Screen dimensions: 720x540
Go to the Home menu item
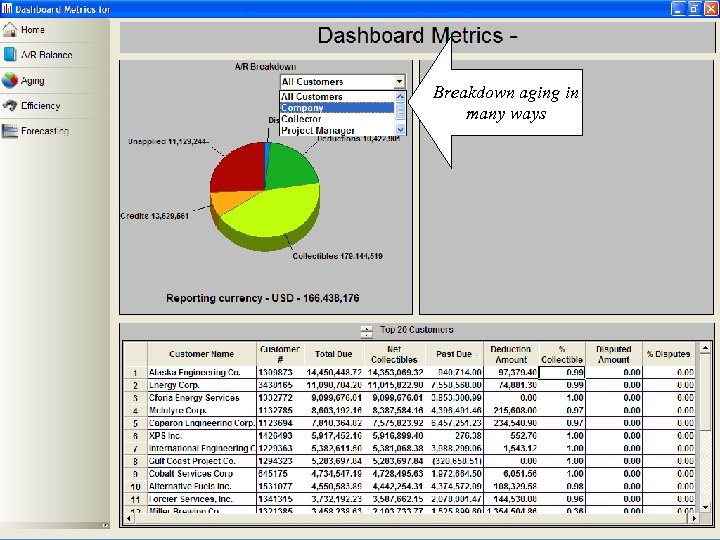(x=33, y=30)
